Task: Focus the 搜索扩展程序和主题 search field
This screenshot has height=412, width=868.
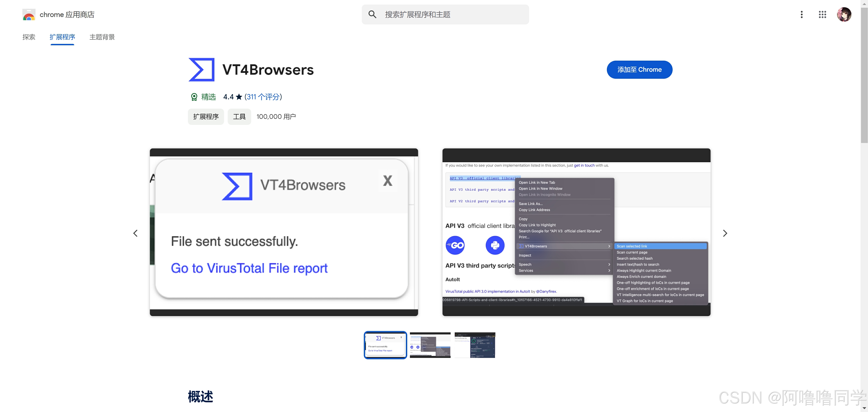Action: tap(445, 14)
